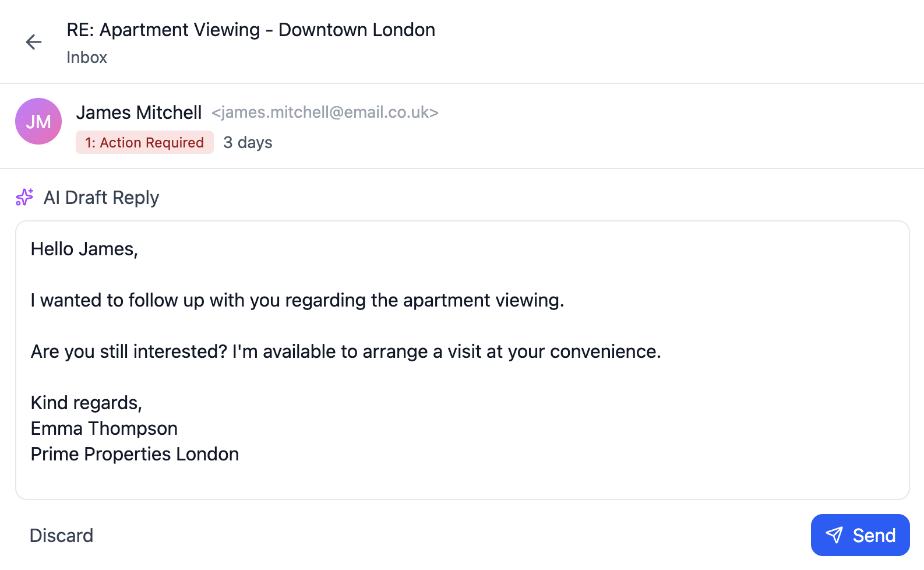Click the "Prime Properties London" signature line
Viewport: 924px width, 570px height.
point(135,454)
